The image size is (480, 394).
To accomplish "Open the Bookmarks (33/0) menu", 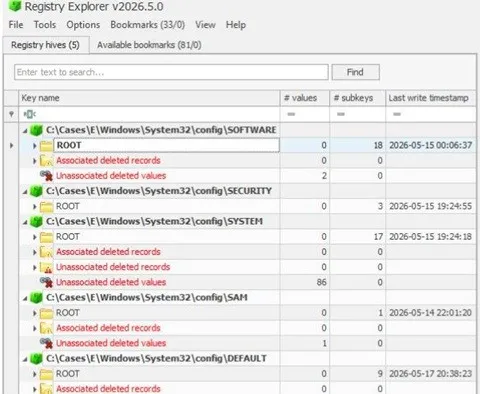I will [148, 25].
